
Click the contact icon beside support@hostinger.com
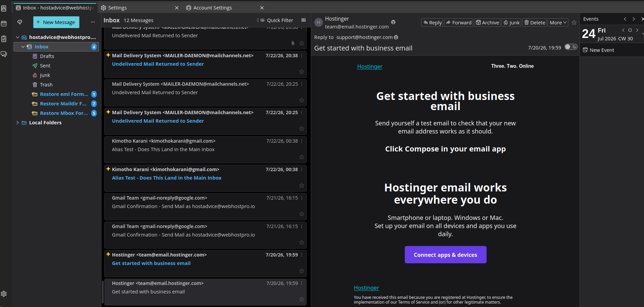(396, 37)
